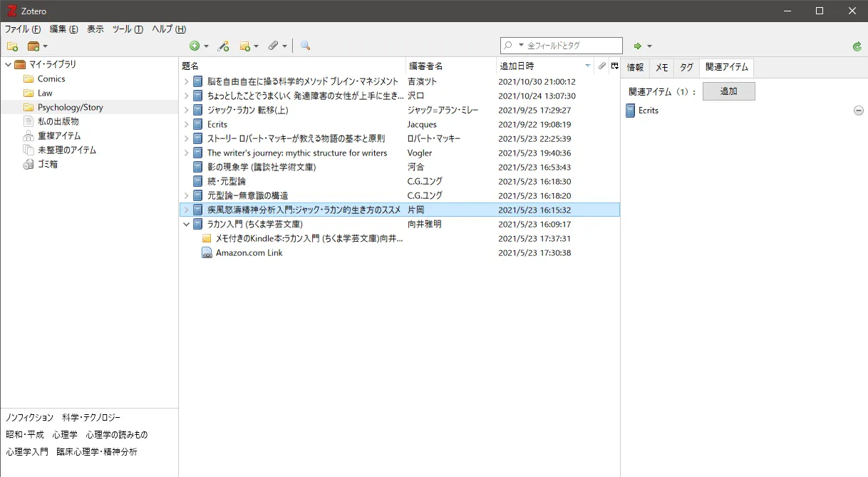Expand the 元型論−無意識の構造 row
The width and height of the screenshot is (868, 477).
[x=187, y=195]
